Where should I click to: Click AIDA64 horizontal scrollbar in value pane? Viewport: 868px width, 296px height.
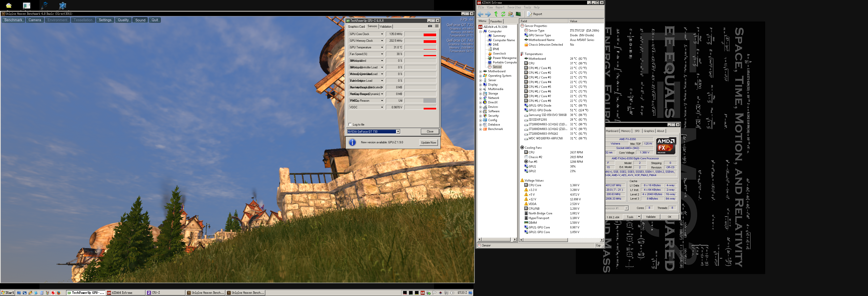545,240
